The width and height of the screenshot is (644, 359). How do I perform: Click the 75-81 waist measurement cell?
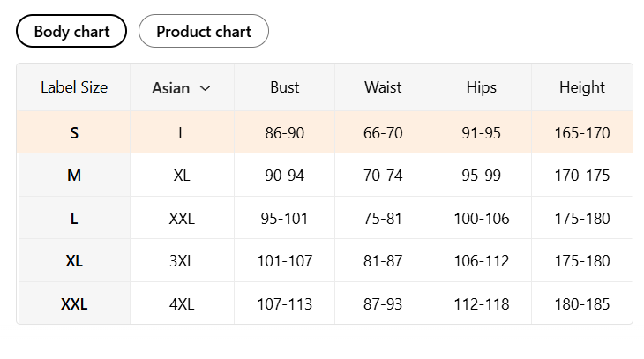pyautogui.click(x=383, y=218)
